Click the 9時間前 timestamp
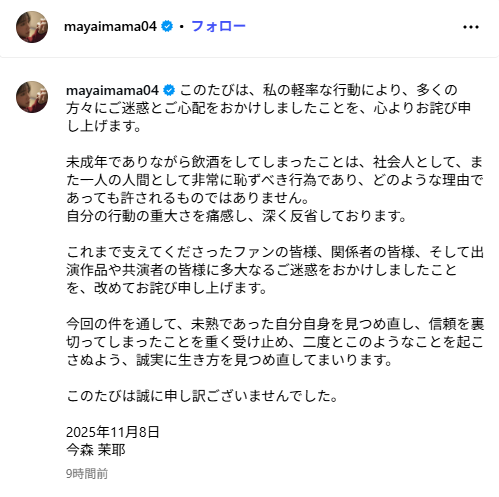 click(87, 474)
